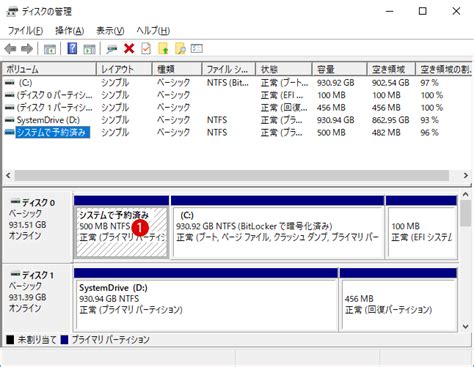
Task: Click the volume list's right scroll arrow
Action: click(x=466, y=176)
